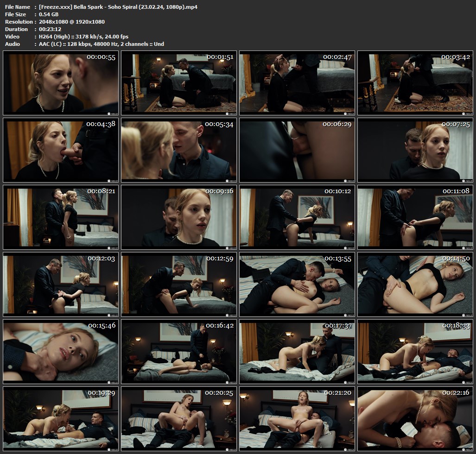The height and width of the screenshot is (454, 476).
Task: Open the thumbnail at 00:03:42
Action: pos(415,83)
